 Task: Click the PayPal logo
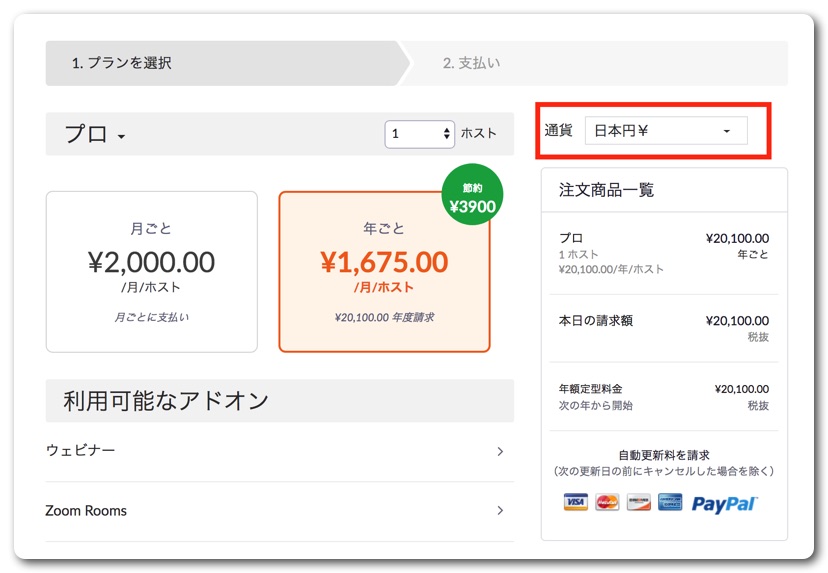pos(725,503)
